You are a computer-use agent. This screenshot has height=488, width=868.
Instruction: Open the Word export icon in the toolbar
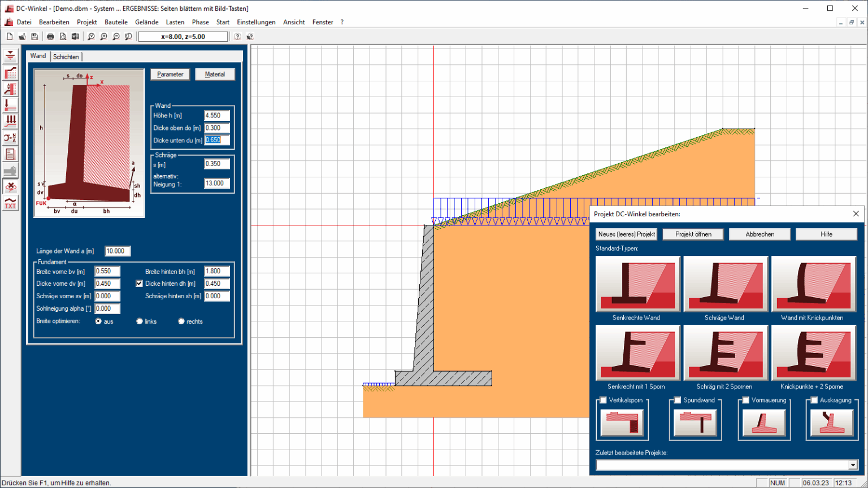[75, 36]
